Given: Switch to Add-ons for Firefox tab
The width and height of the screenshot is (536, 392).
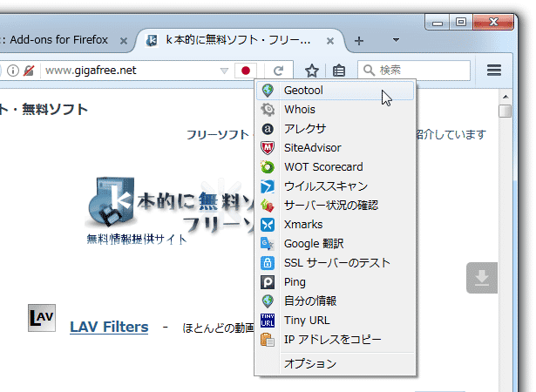Looking at the screenshot, I should (x=58, y=40).
